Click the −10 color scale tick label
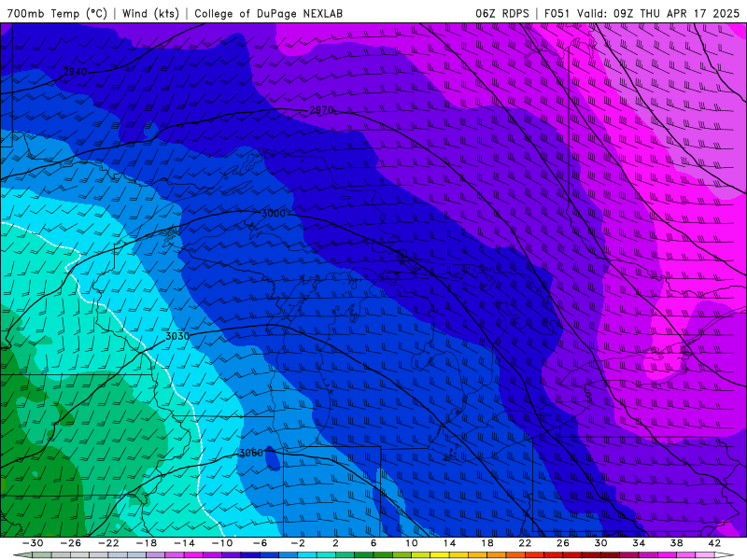 coord(222,543)
